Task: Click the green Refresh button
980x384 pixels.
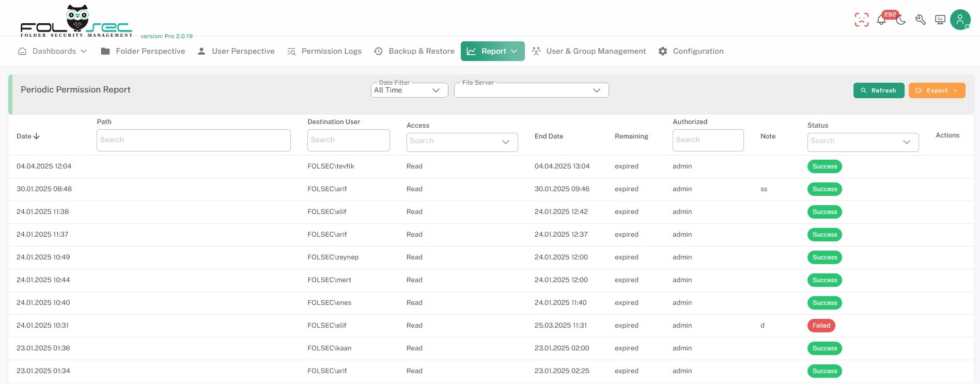Action: pyautogui.click(x=878, y=90)
